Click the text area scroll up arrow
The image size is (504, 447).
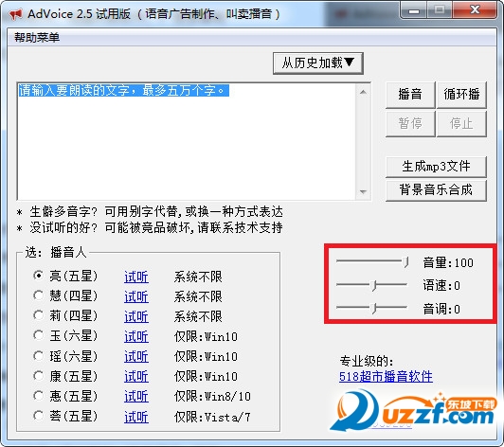(363, 92)
